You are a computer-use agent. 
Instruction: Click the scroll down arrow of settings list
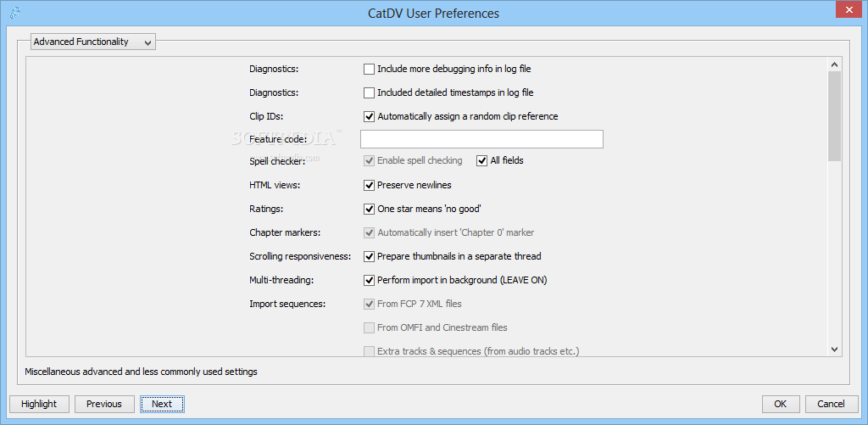click(x=835, y=350)
